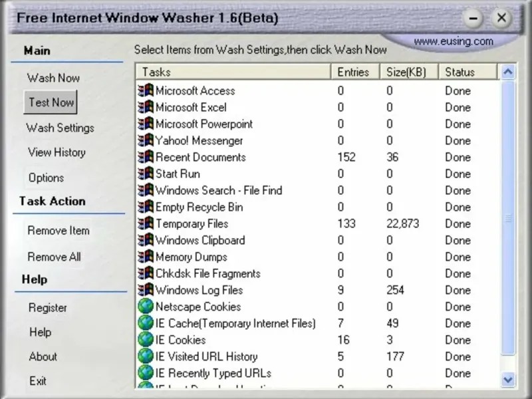The height and width of the screenshot is (399, 532).
Task: Close the Window Washer window
Action: tap(501, 18)
